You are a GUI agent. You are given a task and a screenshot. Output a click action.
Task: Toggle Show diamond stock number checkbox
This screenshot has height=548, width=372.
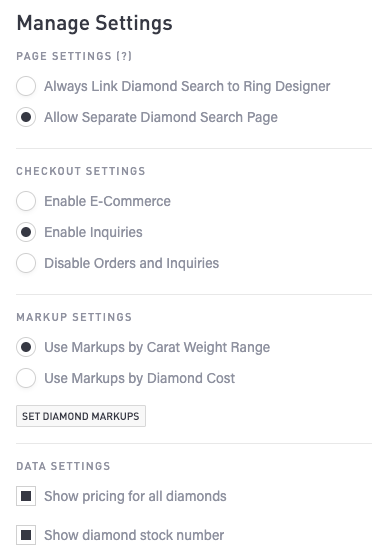pos(26,535)
